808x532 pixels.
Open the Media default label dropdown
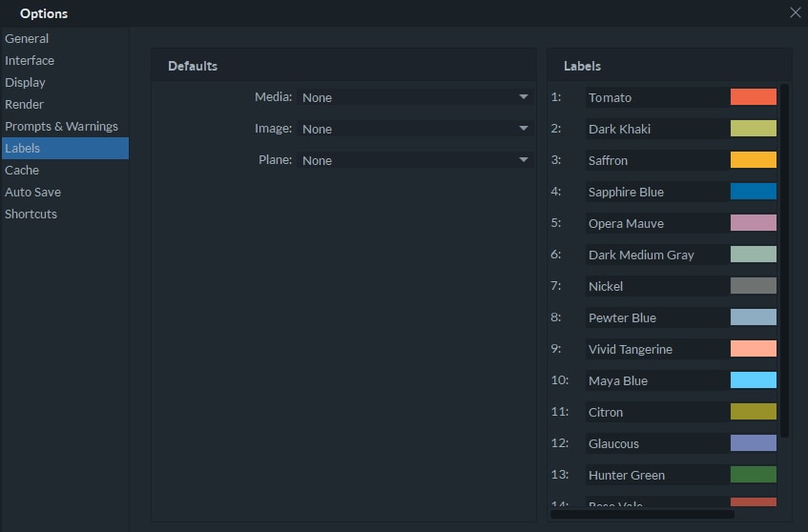[x=415, y=97]
